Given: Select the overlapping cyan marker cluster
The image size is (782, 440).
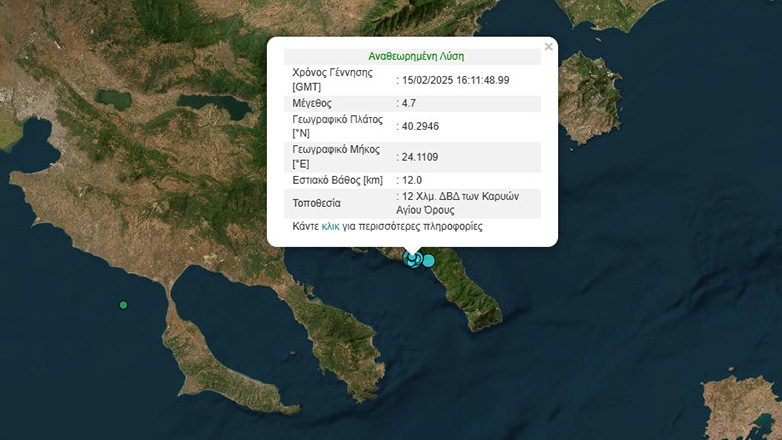Looking at the screenshot, I should point(412,259).
